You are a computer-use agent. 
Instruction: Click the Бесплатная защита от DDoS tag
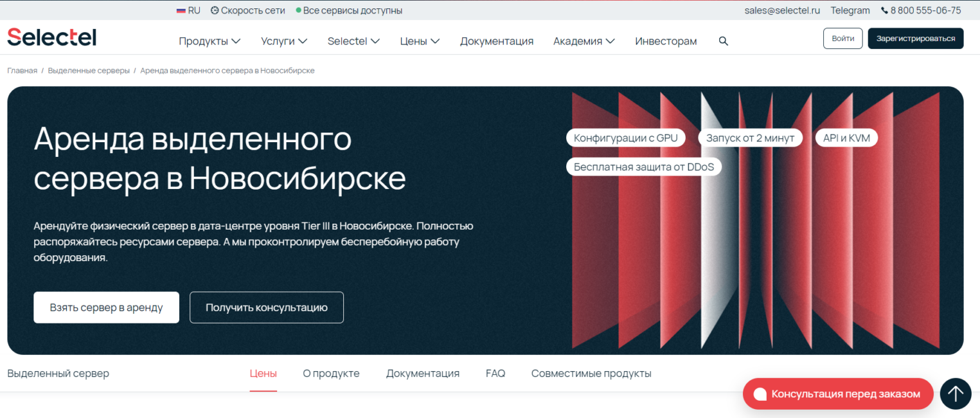pyautogui.click(x=644, y=167)
